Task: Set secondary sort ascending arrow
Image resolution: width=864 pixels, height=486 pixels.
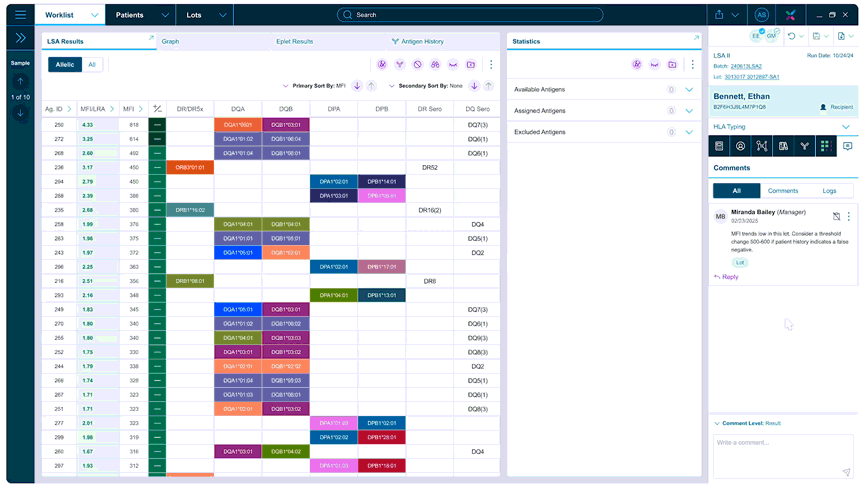Action: [x=489, y=86]
